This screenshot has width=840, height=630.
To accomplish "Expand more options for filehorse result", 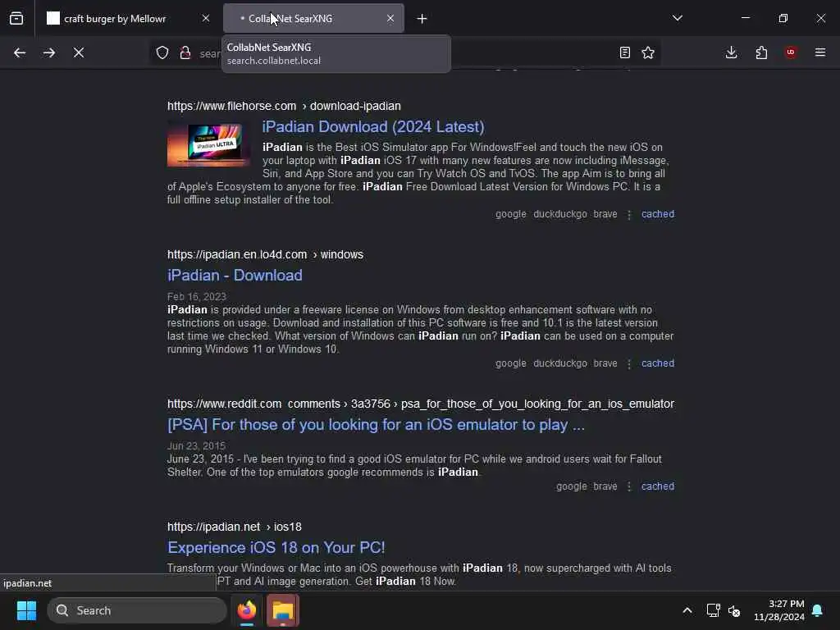I will [629, 214].
